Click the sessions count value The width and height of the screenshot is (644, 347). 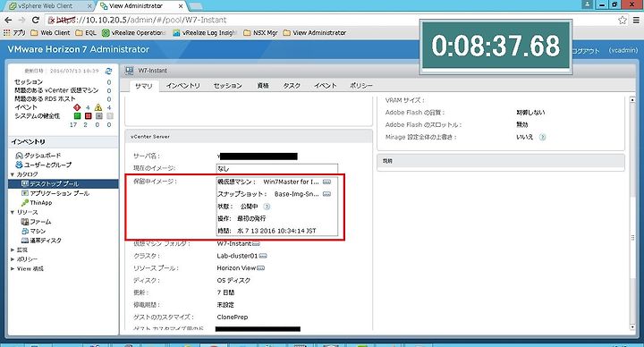(109, 82)
